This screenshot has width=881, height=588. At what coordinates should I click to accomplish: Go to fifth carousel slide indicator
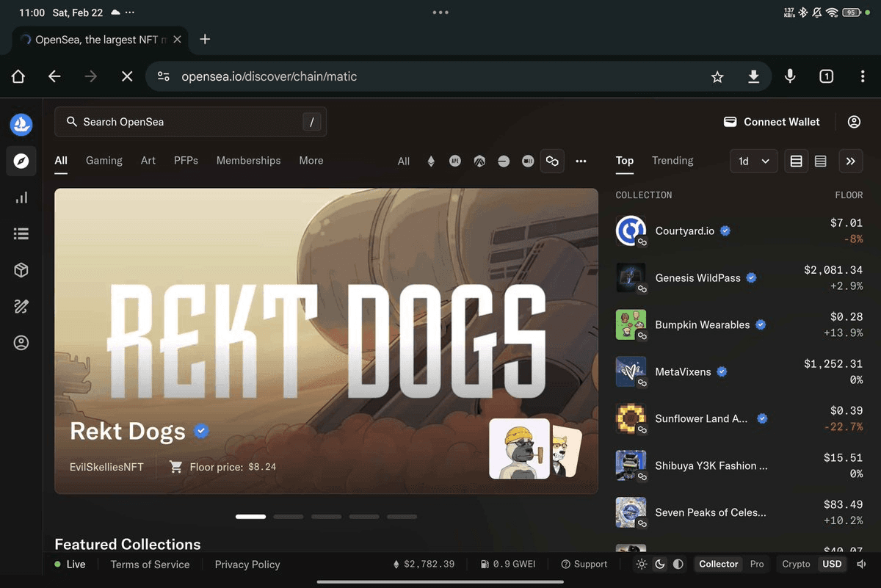[402, 517]
